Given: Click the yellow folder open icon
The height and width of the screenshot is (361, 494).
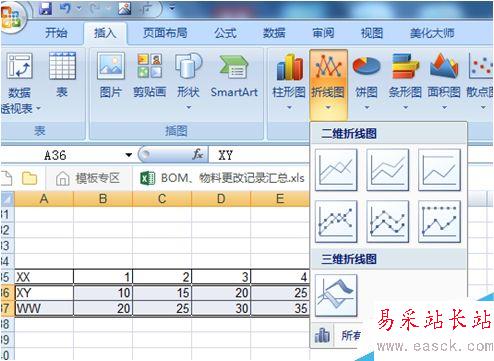Looking at the screenshot, I should [x=29, y=178].
